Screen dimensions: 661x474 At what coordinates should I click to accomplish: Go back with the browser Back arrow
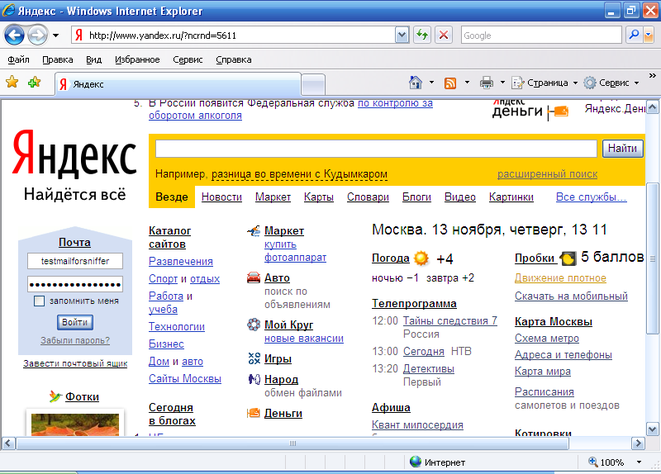(14, 35)
